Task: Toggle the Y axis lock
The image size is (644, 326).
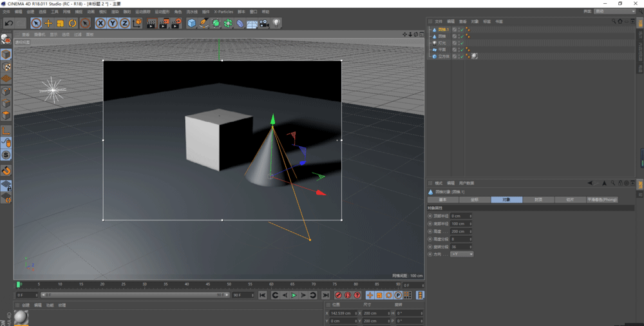Action: tap(113, 23)
